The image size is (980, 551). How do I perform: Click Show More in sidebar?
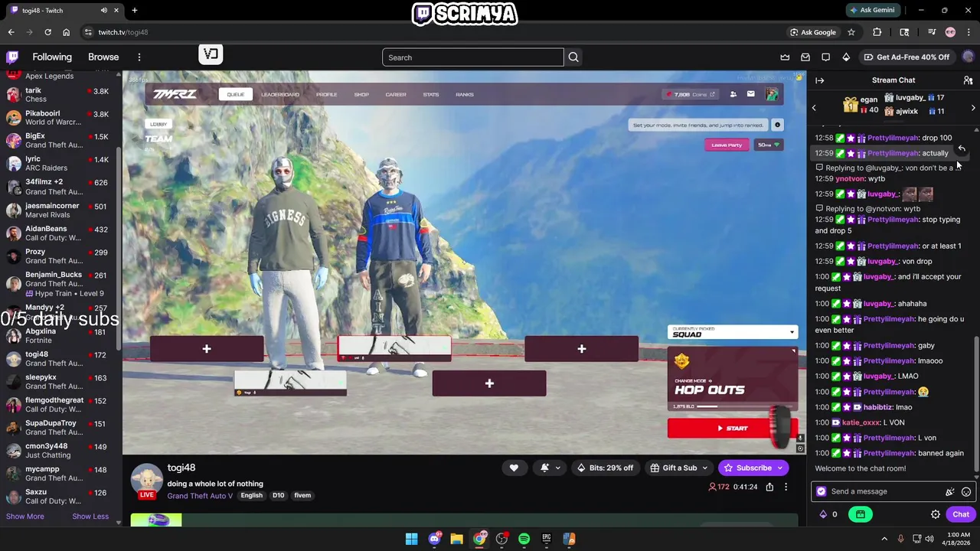click(x=25, y=516)
